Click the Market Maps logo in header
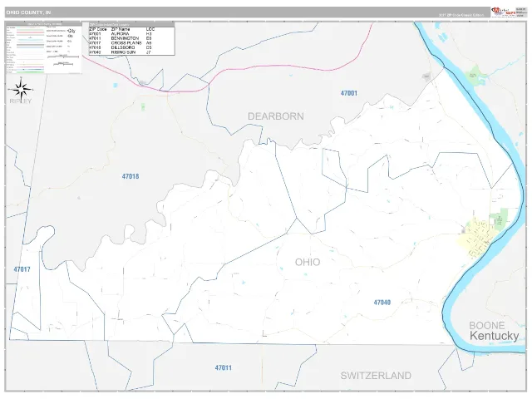This screenshot has height=399, width=532. (x=502, y=12)
